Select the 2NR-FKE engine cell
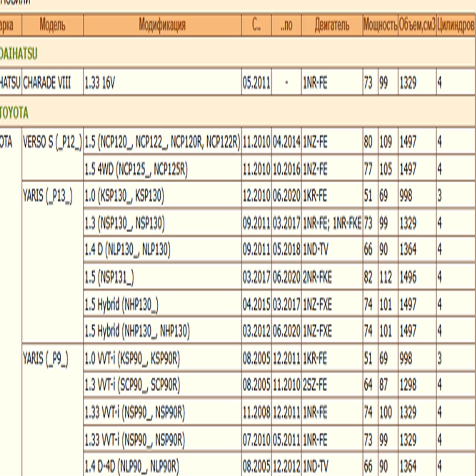 (317, 277)
